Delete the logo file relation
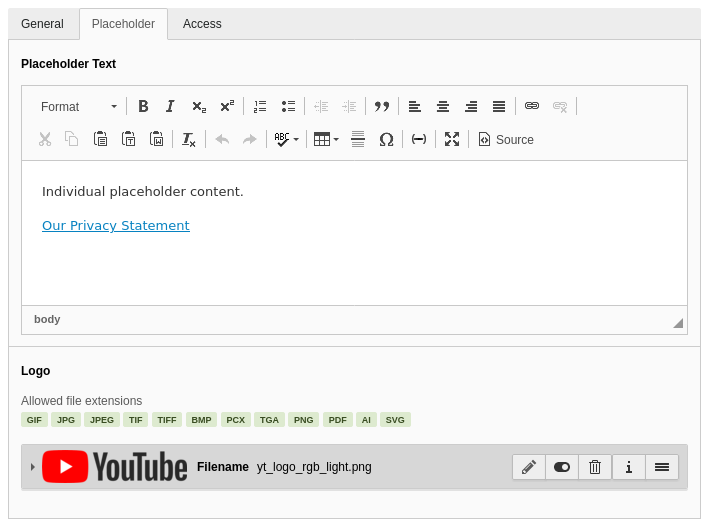Viewport: 709px width, 526px height. 595,467
